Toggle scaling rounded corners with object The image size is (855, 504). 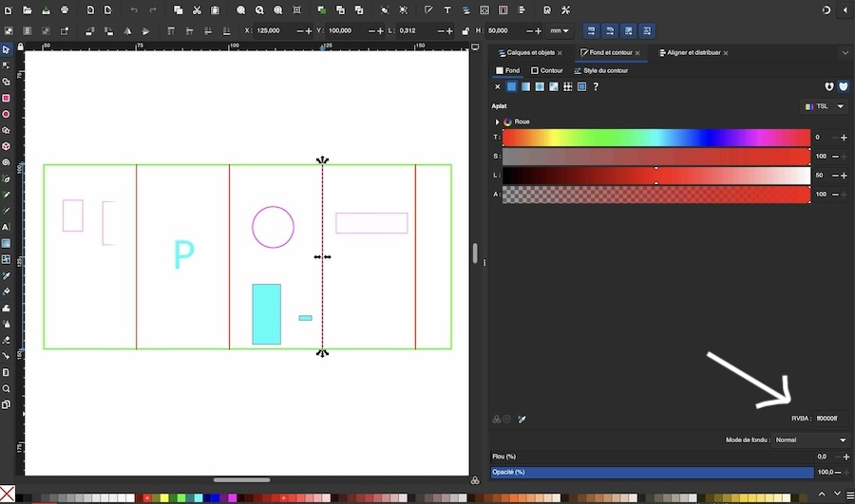(610, 31)
